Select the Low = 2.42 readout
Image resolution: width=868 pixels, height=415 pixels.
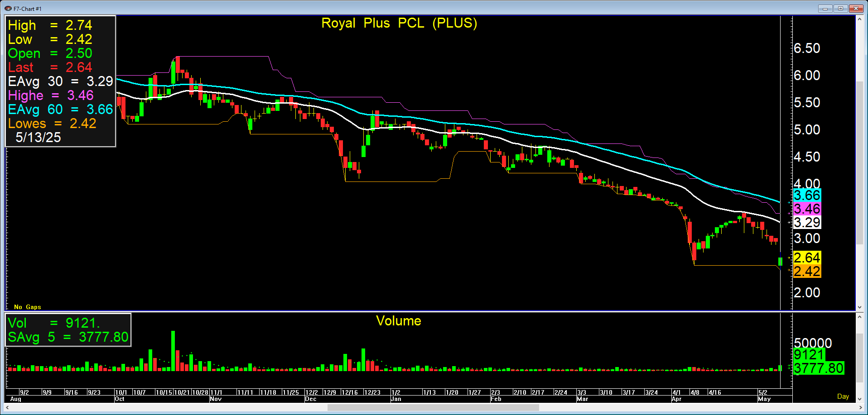coord(50,39)
